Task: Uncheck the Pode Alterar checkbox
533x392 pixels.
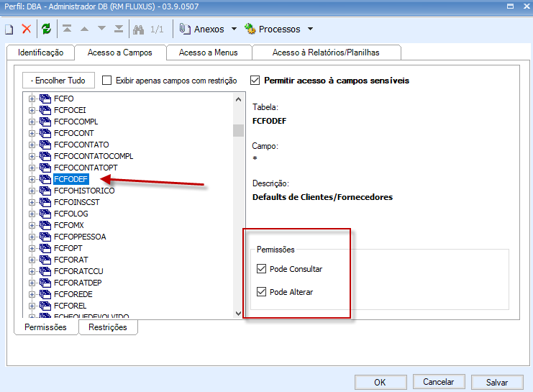Action: point(261,292)
